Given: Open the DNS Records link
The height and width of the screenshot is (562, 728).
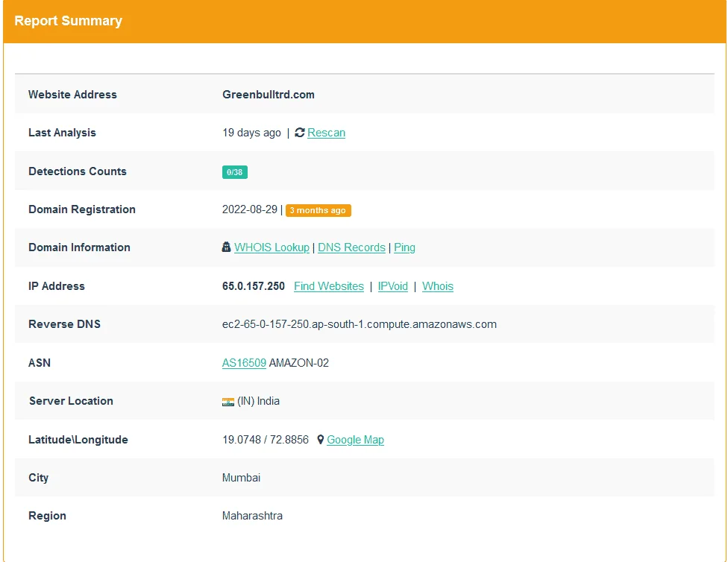Looking at the screenshot, I should coord(351,247).
